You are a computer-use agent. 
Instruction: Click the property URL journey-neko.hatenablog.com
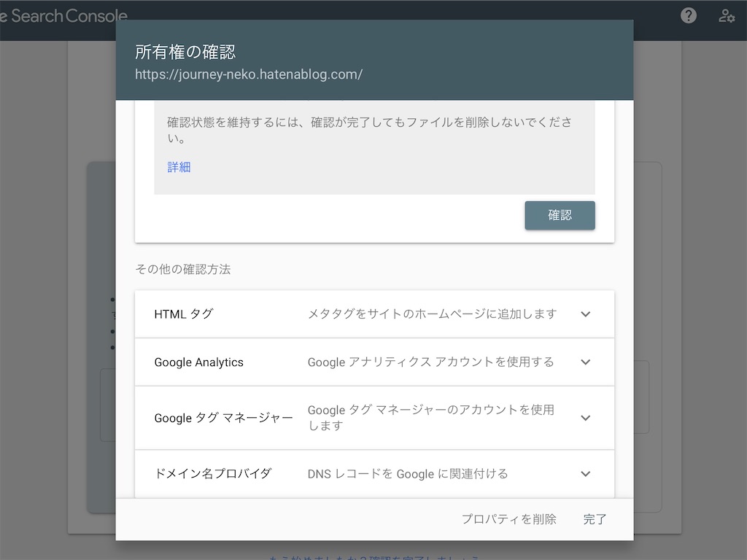(x=249, y=74)
